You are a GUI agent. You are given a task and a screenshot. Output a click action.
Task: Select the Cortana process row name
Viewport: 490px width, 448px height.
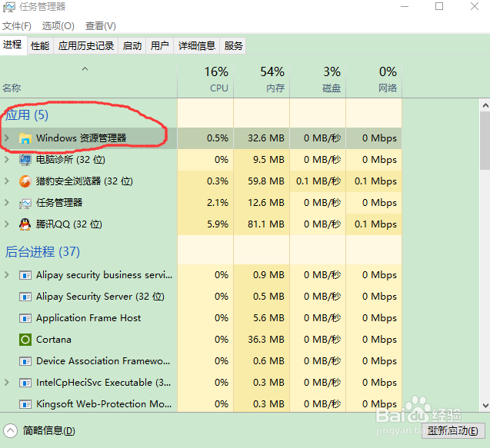54,340
